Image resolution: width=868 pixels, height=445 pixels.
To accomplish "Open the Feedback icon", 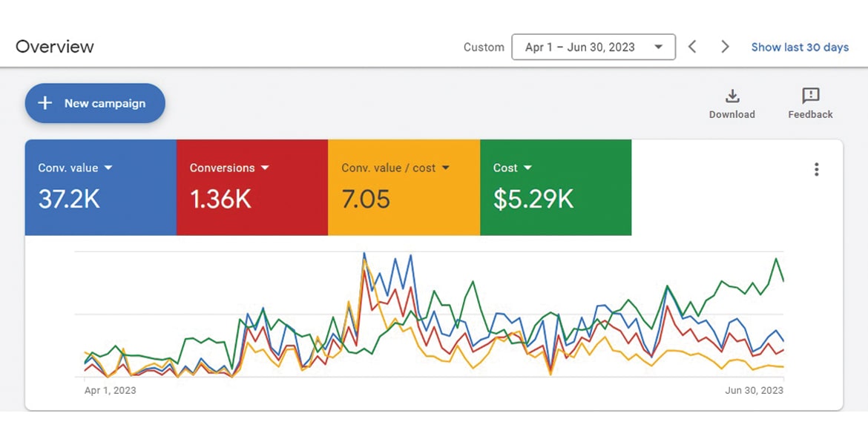I will pos(810,96).
